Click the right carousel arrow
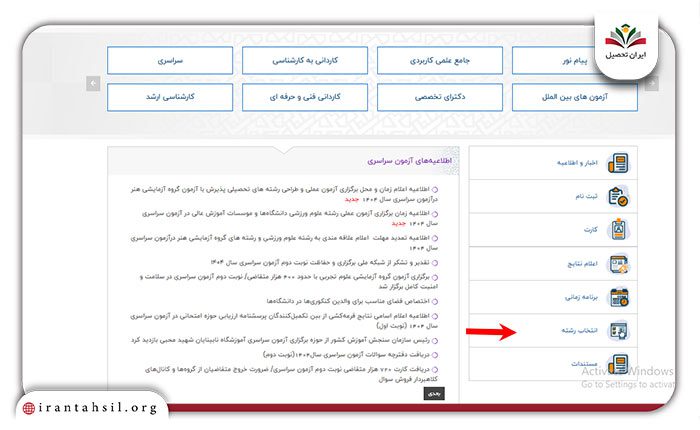Screen dimensions: 700x430 tap(651, 83)
